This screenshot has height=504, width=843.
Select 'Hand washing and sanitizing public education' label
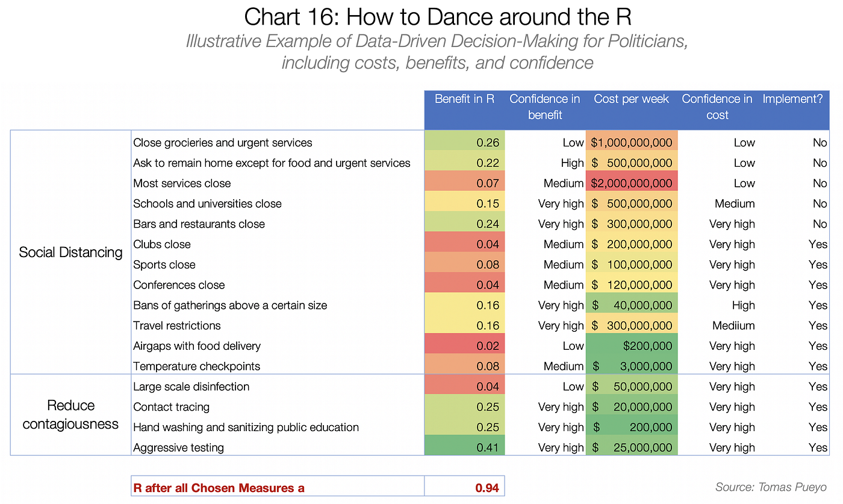246,427
